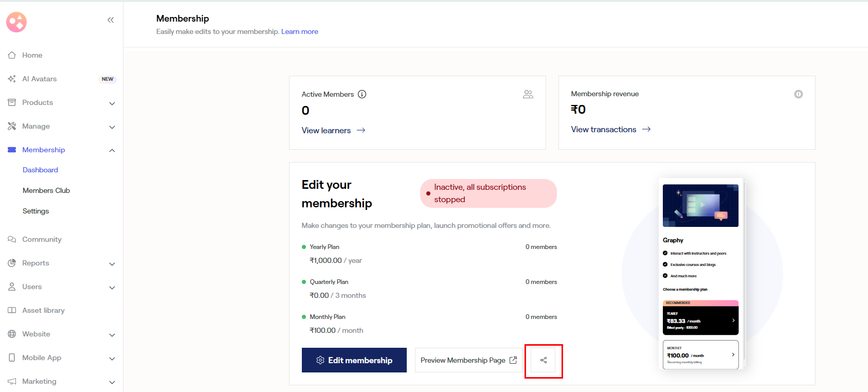
Task: Go to Membership Settings
Action: [x=35, y=211]
